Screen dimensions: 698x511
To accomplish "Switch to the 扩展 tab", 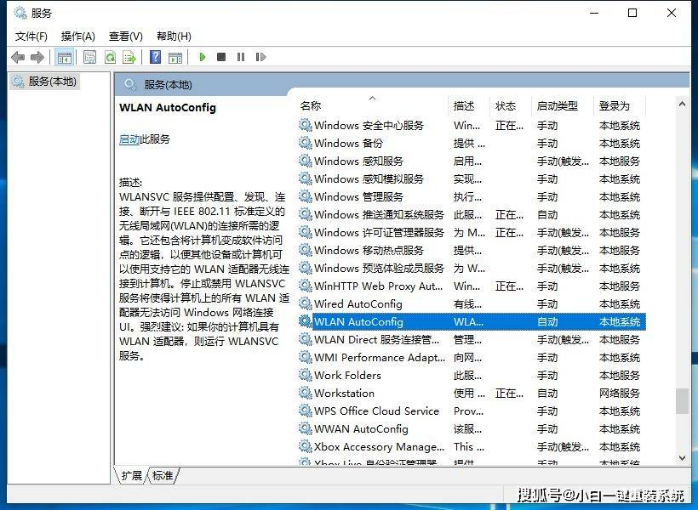I will pos(131,475).
